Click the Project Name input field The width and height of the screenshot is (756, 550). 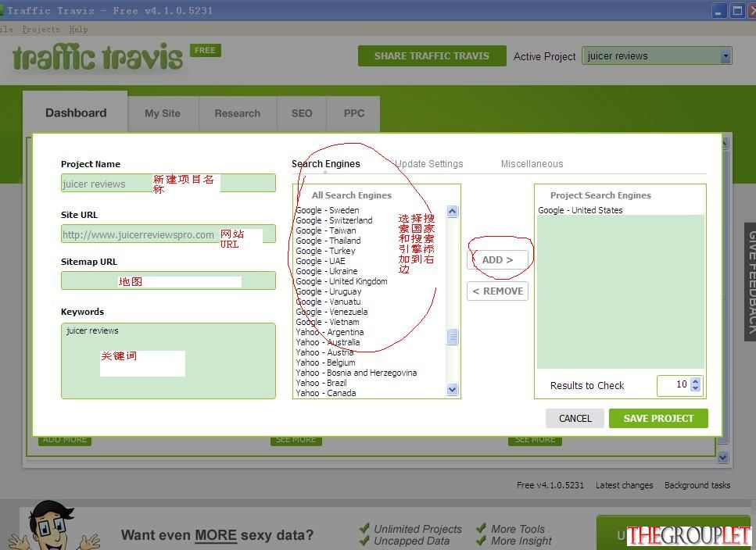(x=168, y=183)
